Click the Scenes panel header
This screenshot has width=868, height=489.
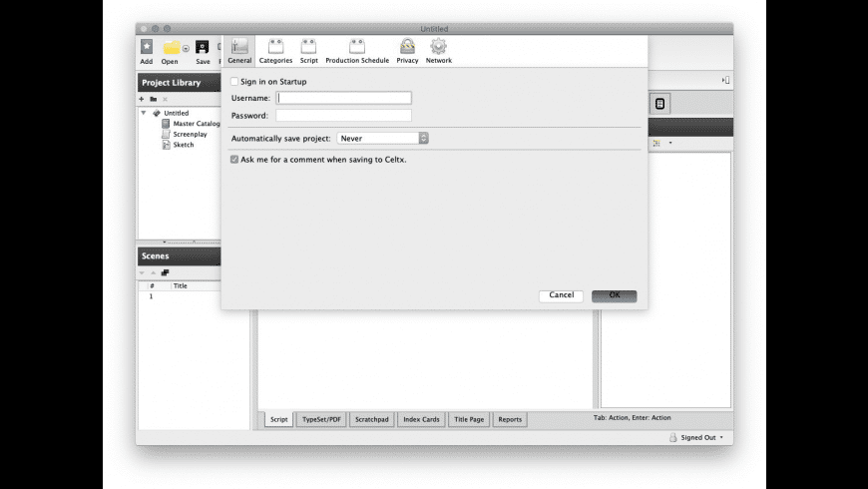[180, 255]
